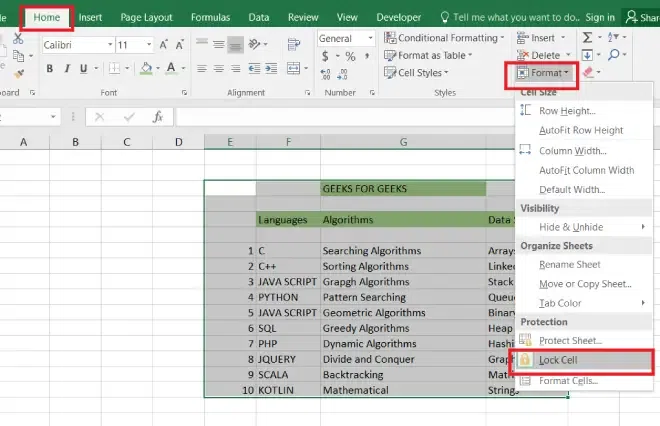Screen dimensions: 660x426
Task: Center text horizontally
Action: point(218,68)
